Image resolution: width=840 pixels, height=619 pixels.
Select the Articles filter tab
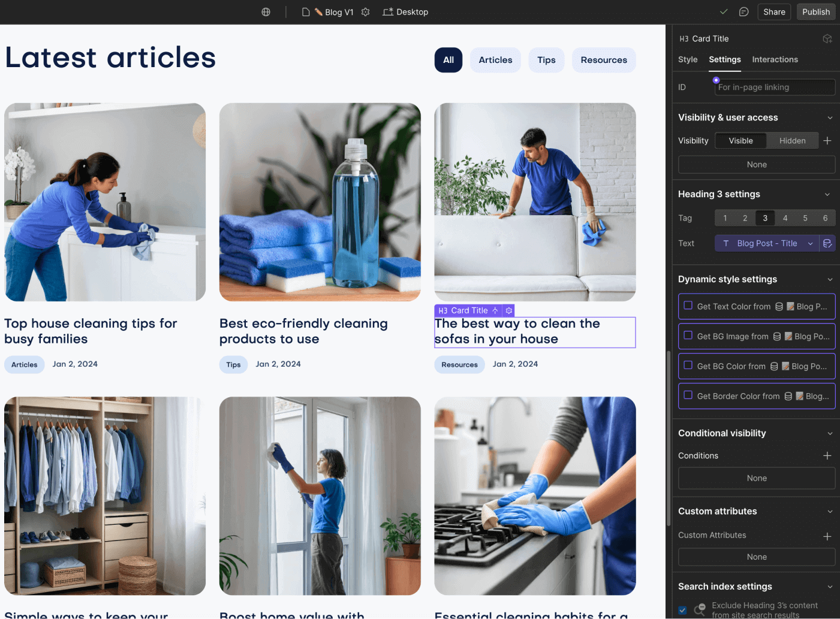point(495,60)
